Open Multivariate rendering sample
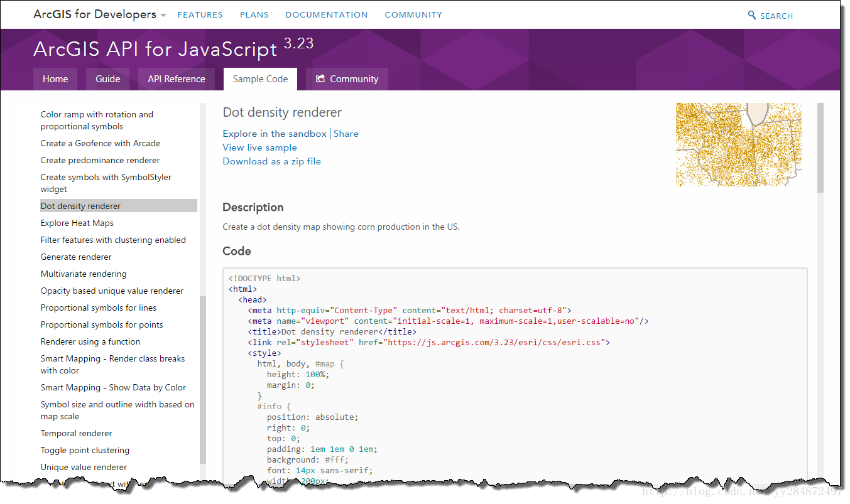Screen dimensions: 850x504 (x=84, y=274)
